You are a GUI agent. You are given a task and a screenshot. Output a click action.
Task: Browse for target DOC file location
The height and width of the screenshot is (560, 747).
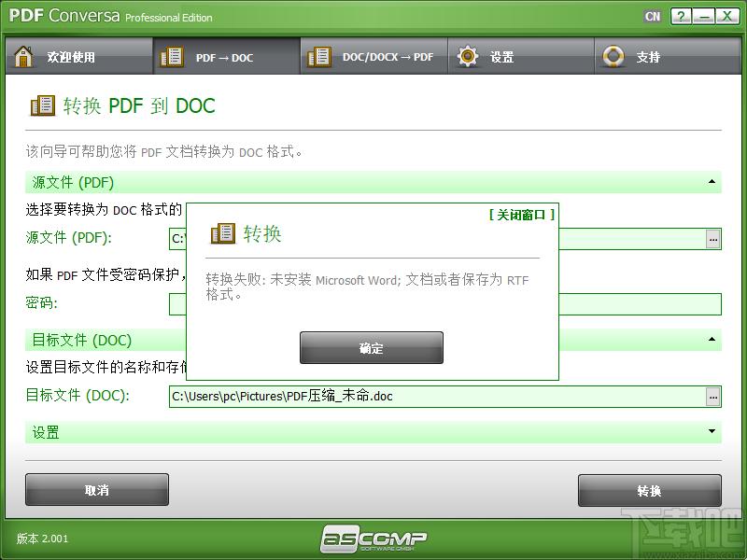coord(712,397)
